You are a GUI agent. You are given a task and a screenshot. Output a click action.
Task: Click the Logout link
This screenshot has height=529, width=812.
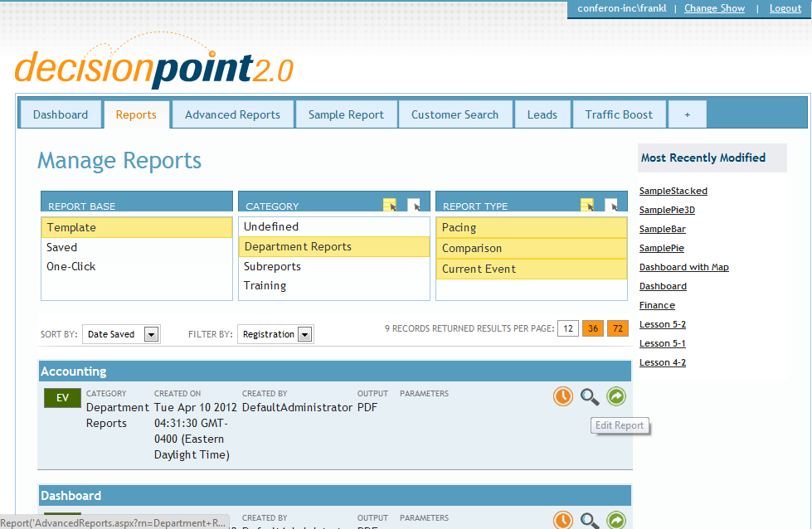785,8
